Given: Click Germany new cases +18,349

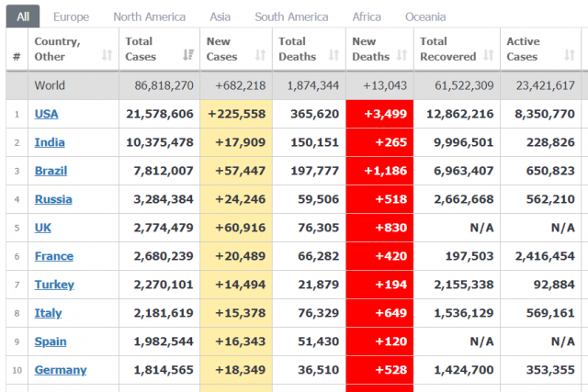Looking at the screenshot, I should pyautogui.click(x=241, y=370).
